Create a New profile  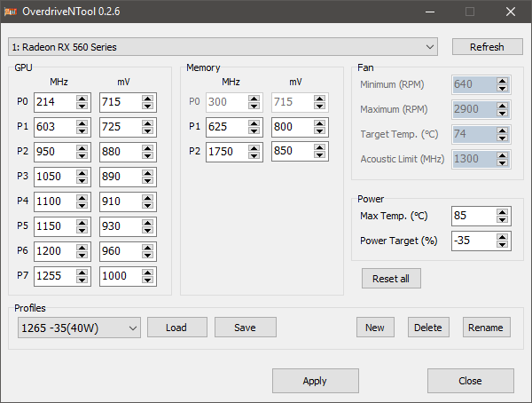(375, 328)
